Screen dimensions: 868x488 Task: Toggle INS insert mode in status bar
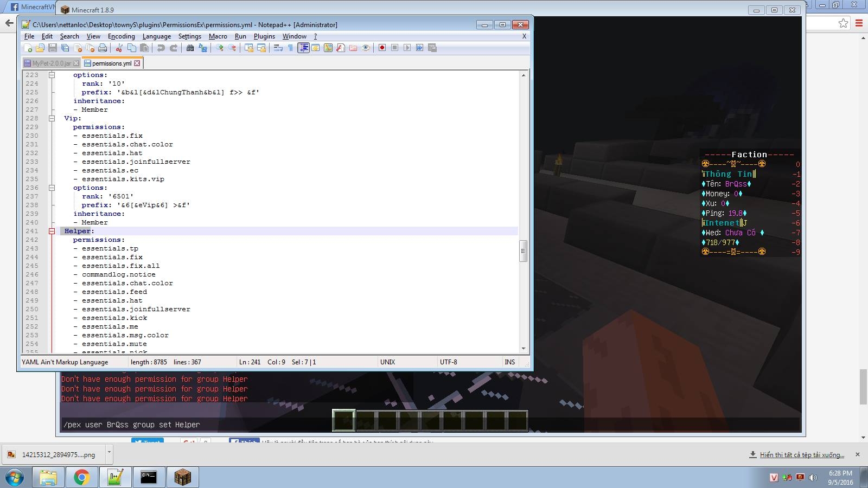tap(510, 362)
